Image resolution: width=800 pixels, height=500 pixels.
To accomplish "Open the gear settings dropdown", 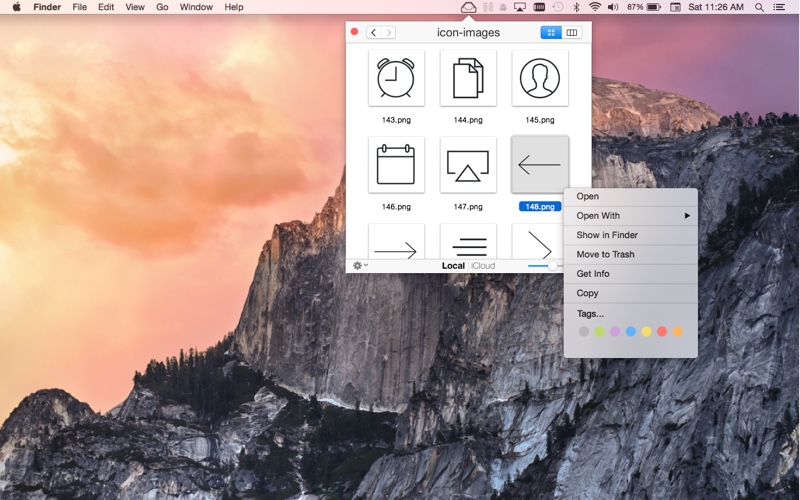I will point(360,266).
